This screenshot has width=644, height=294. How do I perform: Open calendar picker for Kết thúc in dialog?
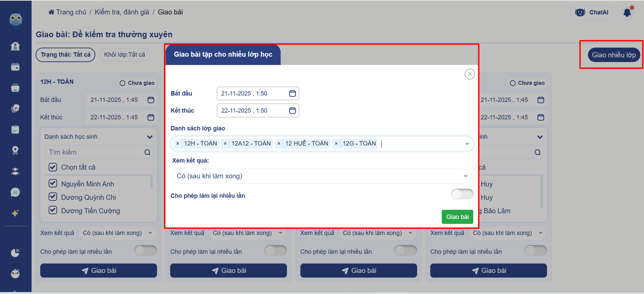pos(292,111)
